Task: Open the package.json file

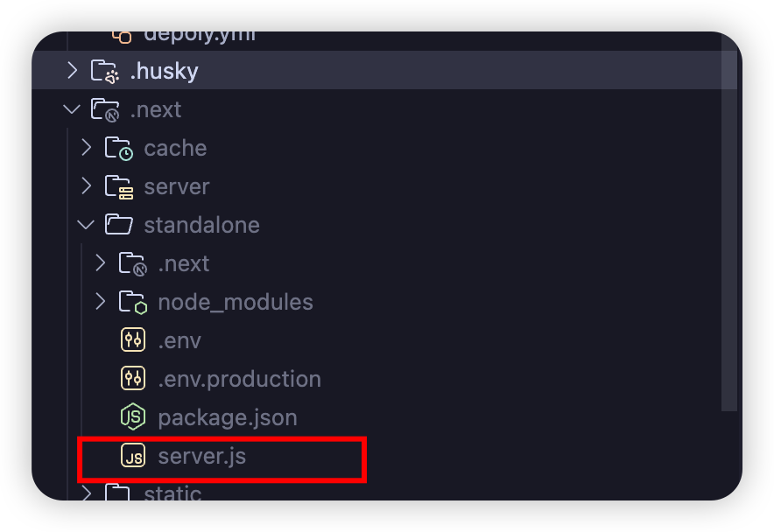Action: [x=228, y=418]
